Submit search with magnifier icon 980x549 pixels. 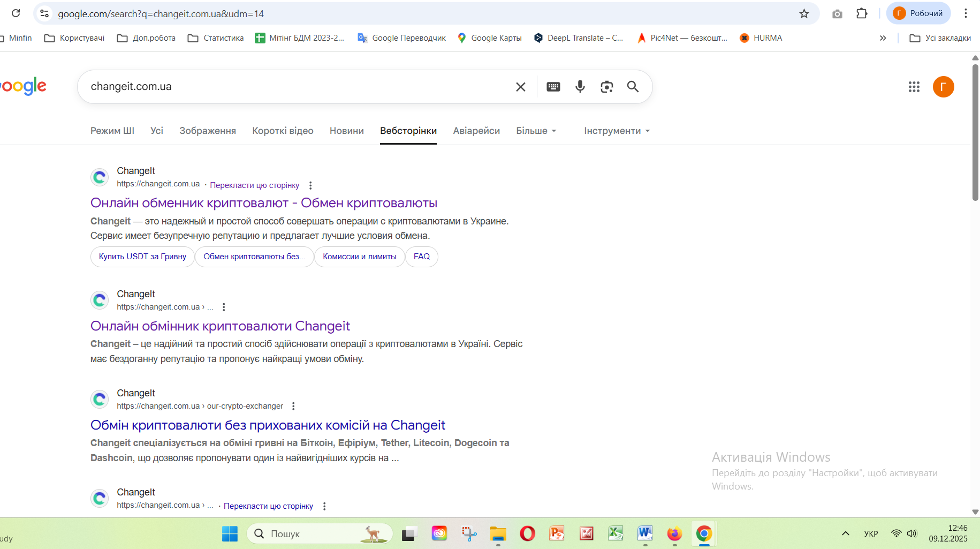tap(633, 87)
